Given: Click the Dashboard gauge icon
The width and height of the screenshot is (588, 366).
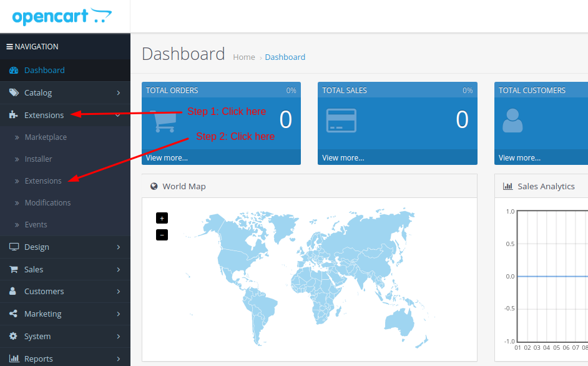Looking at the screenshot, I should (14, 70).
